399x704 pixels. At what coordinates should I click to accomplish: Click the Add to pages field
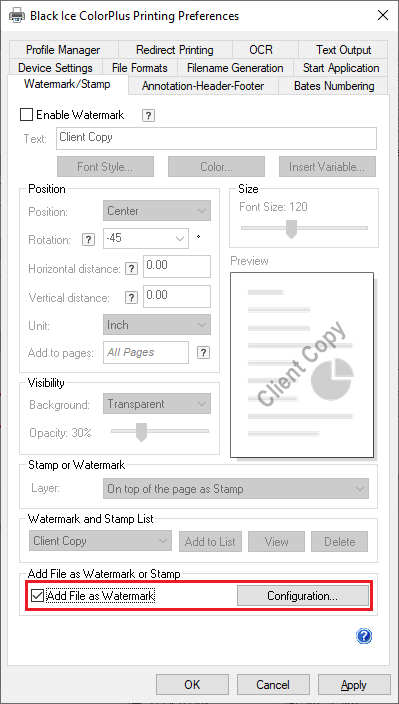pos(146,352)
